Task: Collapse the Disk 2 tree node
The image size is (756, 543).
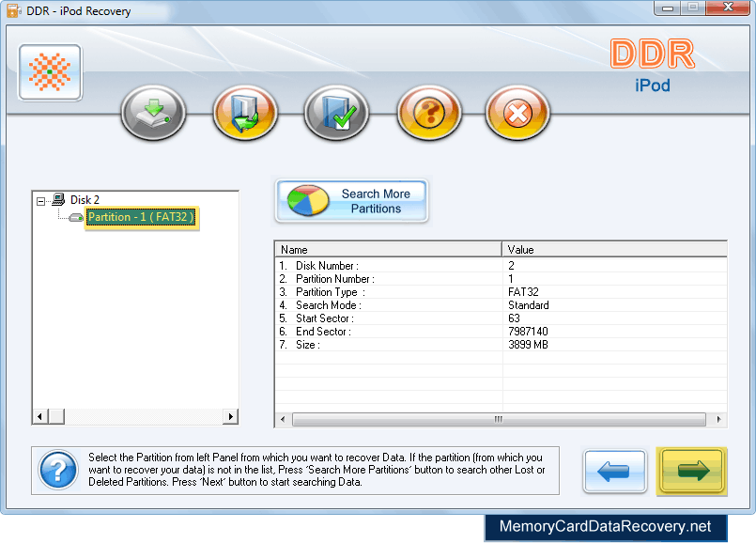Action: click(41, 201)
